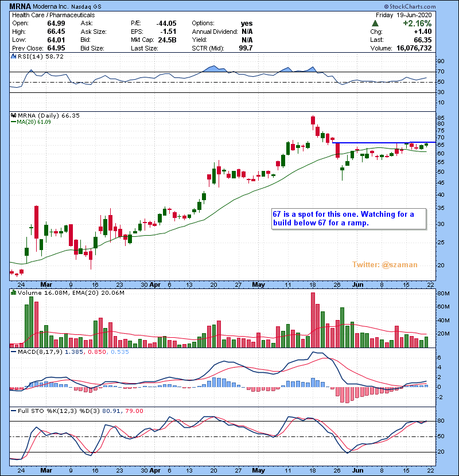
Task: Click the Nasdaq GS exchange label
Action: tap(86, 6)
